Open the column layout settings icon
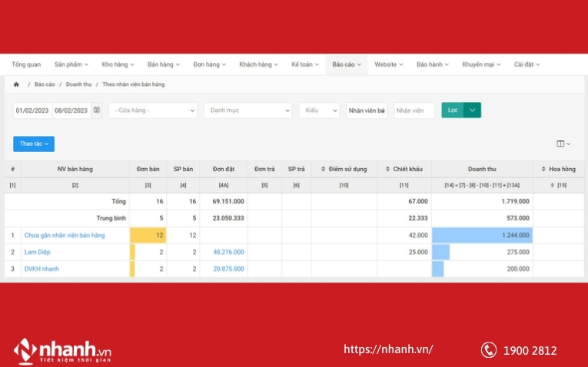This screenshot has width=588, height=367. pos(563,144)
